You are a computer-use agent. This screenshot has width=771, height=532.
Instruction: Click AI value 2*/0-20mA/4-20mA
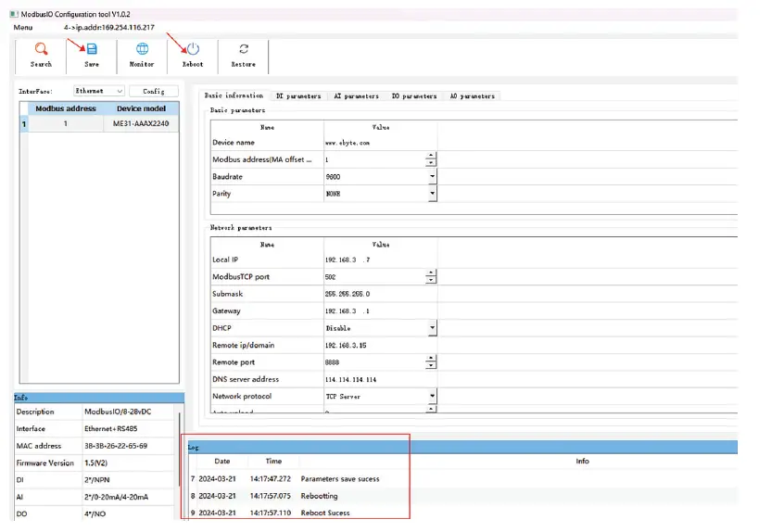[116, 497]
